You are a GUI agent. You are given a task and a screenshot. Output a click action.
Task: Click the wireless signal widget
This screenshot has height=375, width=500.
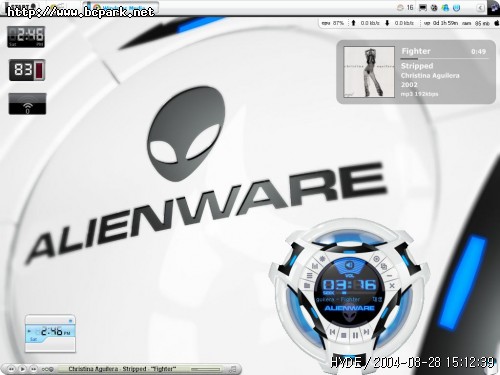tap(27, 104)
